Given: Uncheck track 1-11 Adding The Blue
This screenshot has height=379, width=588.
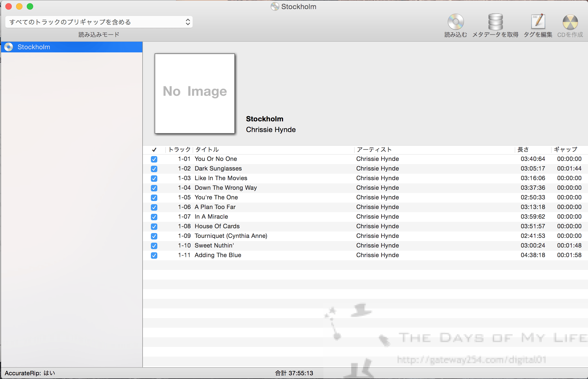Looking at the screenshot, I should pyautogui.click(x=154, y=256).
